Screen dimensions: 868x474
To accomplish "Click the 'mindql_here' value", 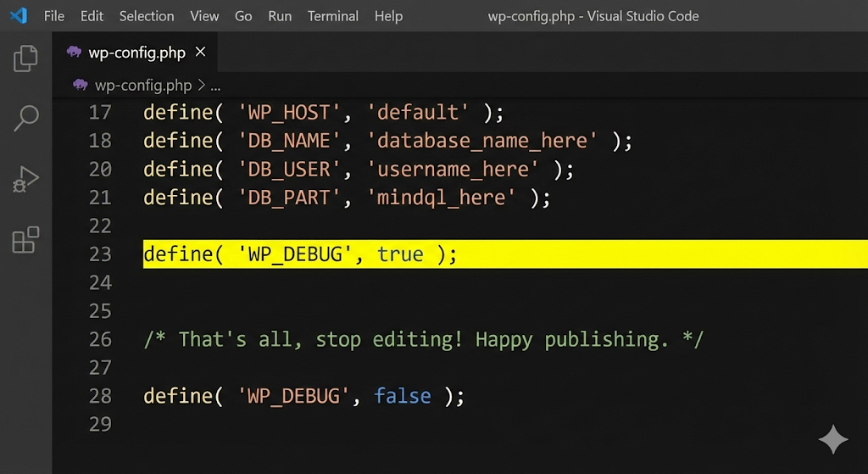I will [441, 198].
